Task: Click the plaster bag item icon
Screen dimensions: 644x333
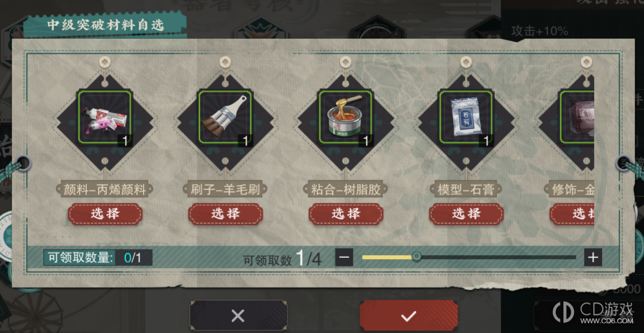Action: tap(466, 118)
